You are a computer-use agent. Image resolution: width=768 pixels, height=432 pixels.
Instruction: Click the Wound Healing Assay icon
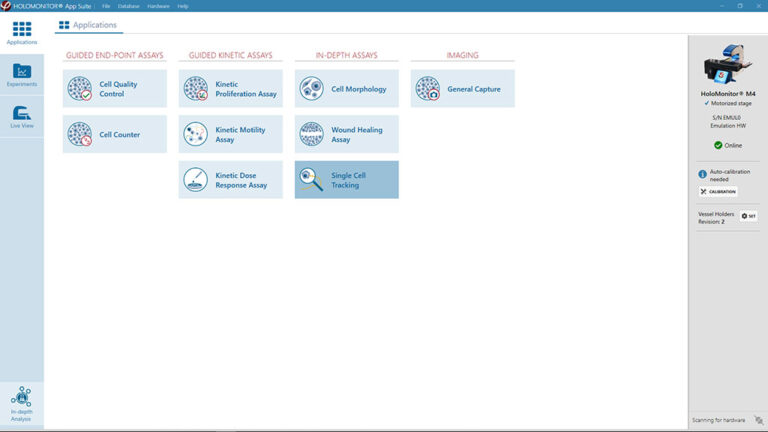click(312, 134)
